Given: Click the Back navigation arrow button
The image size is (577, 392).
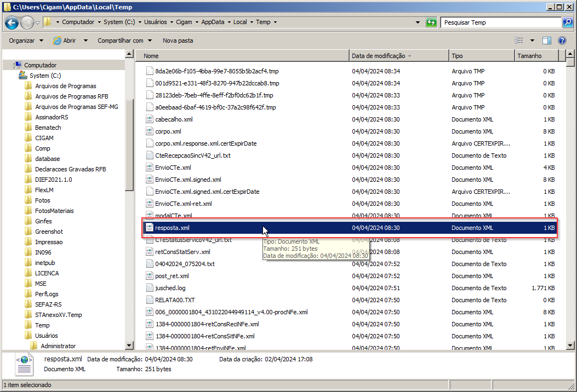Looking at the screenshot, I should point(12,23).
